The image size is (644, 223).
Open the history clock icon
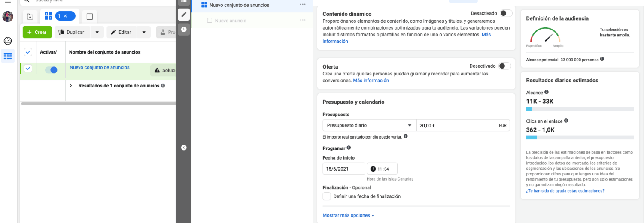(x=184, y=29)
